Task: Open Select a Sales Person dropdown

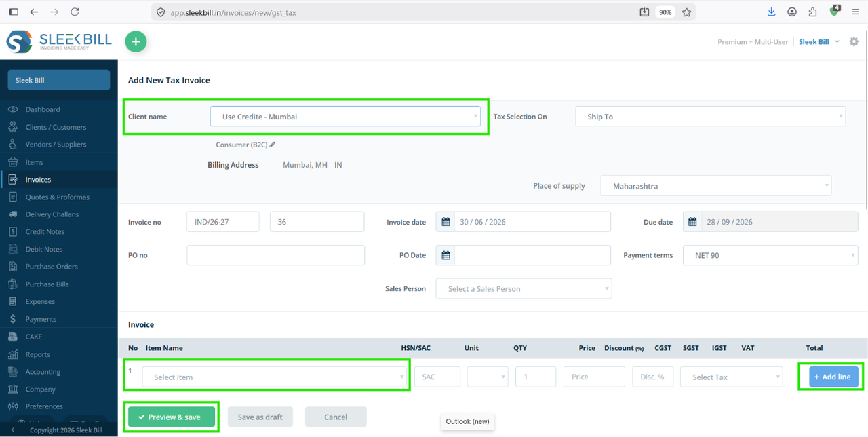Action: [524, 288]
